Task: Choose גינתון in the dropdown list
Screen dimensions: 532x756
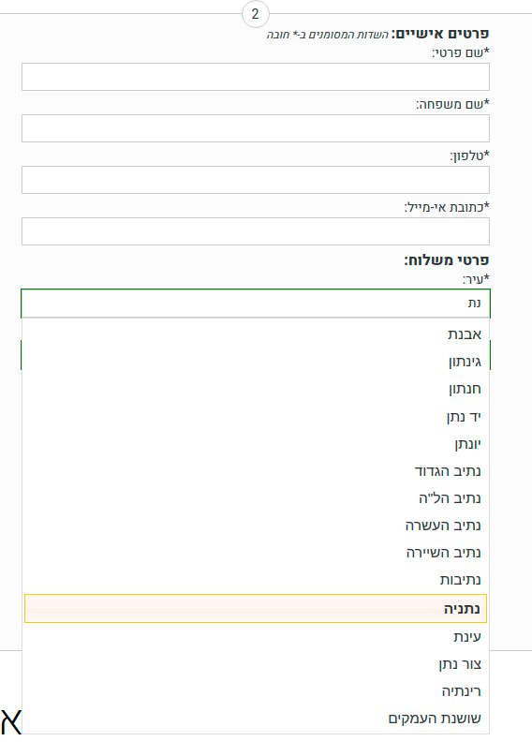Action: click(256, 362)
